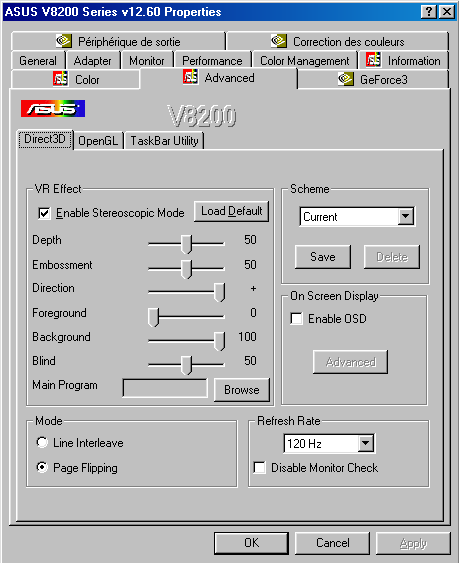Uncheck Enable Stereoscopic Mode

pyautogui.click(x=44, y=213)
